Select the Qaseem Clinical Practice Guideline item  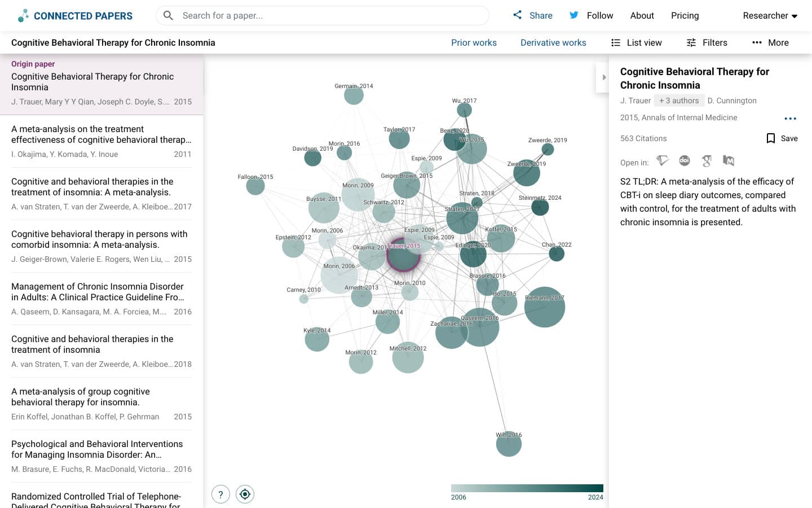(x=101, y=299)
